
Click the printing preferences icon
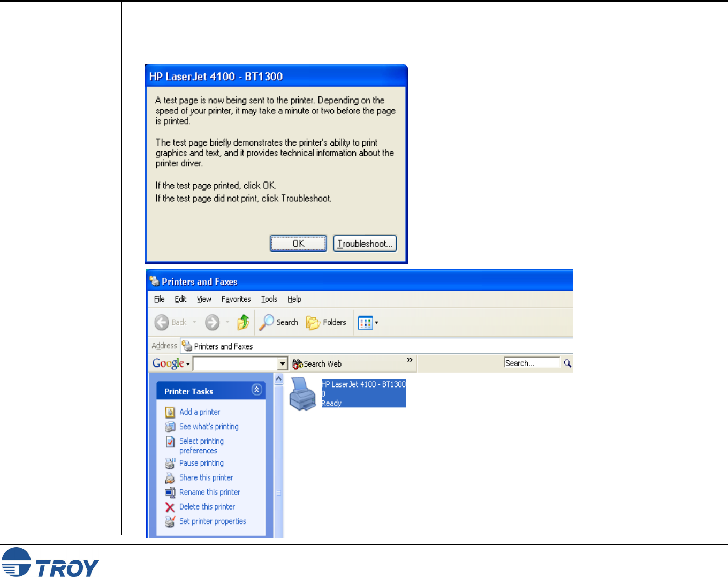[170, 442]
